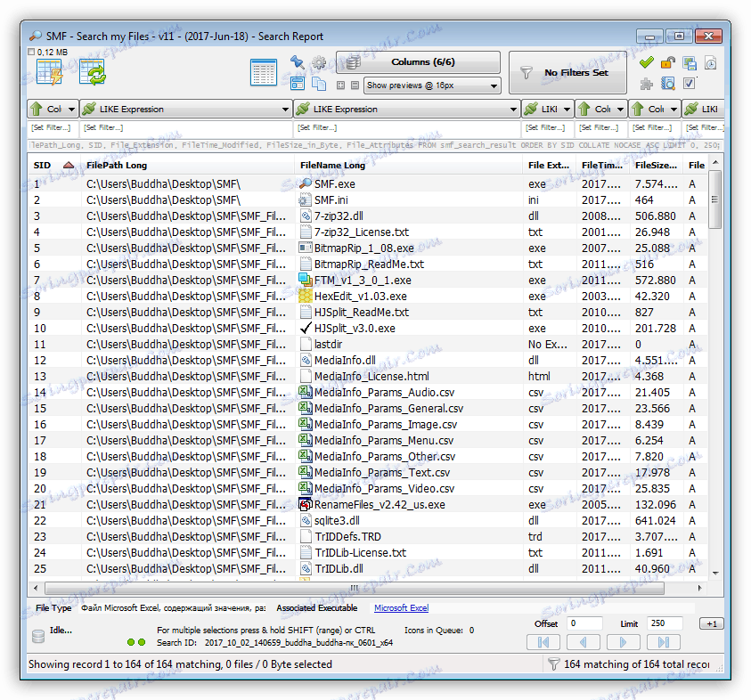Click the gray puzzle piece icon
Image resolution: width=751 pixels, height=700 pixels.
coord(647,84)
